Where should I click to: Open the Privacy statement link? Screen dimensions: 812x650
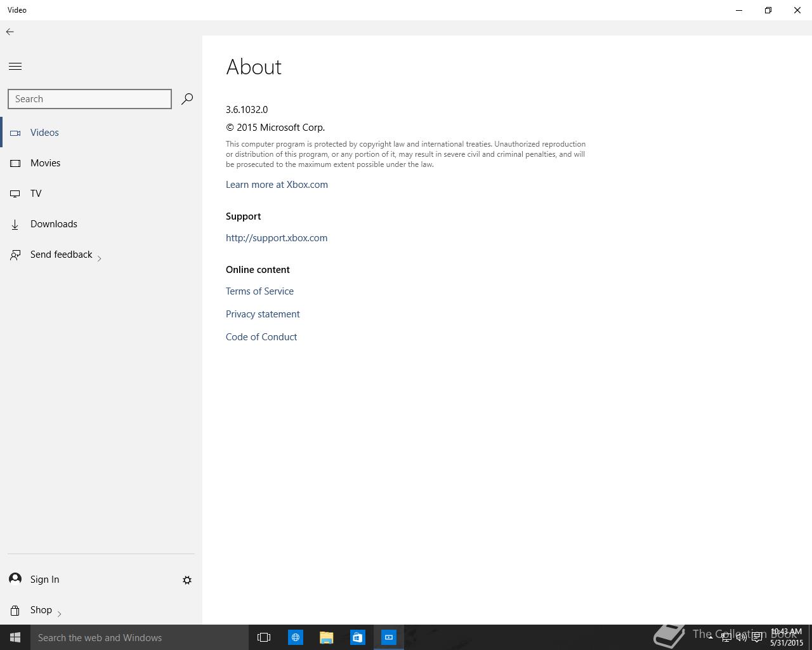pos(263,314)
